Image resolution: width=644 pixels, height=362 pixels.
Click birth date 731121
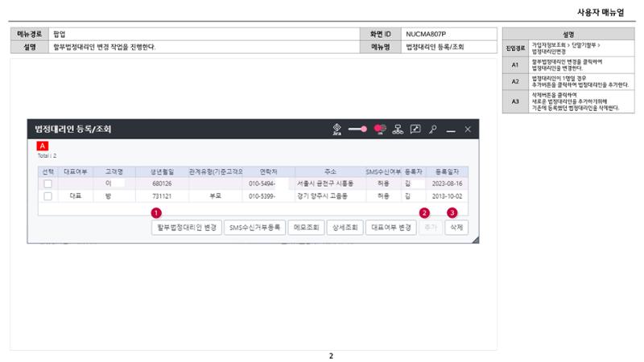[x=162, y=196]
